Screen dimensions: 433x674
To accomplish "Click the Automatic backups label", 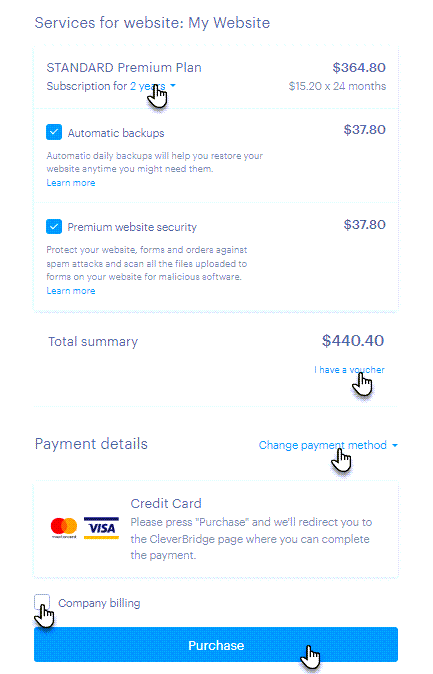I will click(x=116, y=133).
